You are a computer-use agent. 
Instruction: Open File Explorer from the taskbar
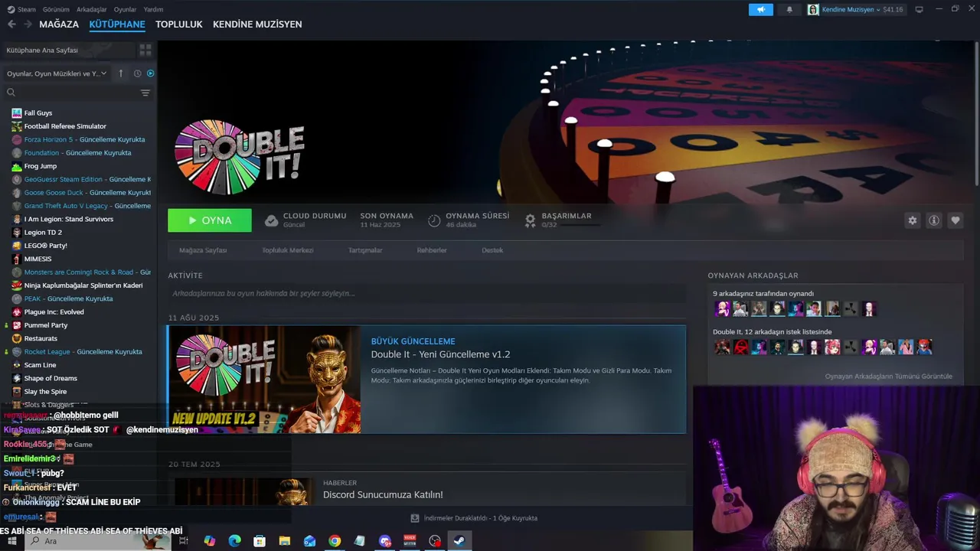point(285,541)
